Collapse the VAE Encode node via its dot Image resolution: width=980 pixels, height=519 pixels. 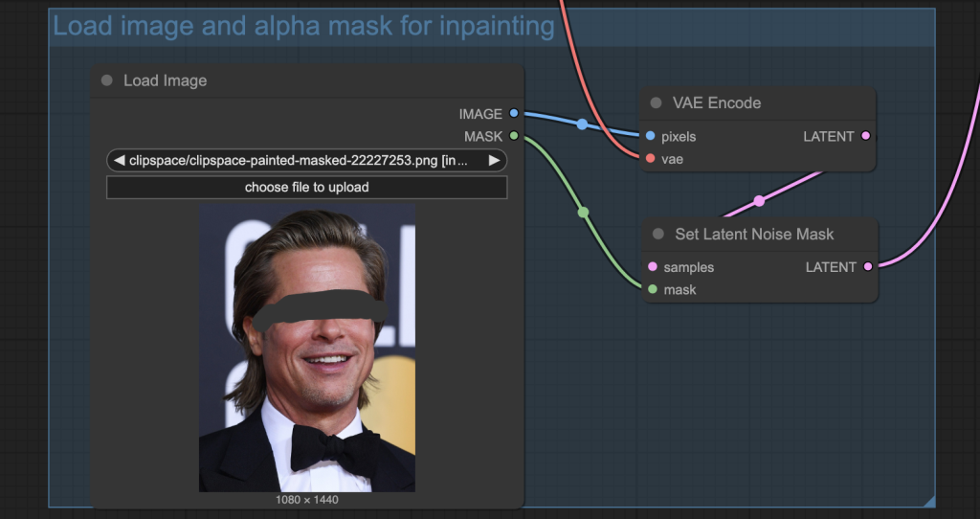click(x=656, y=103)
